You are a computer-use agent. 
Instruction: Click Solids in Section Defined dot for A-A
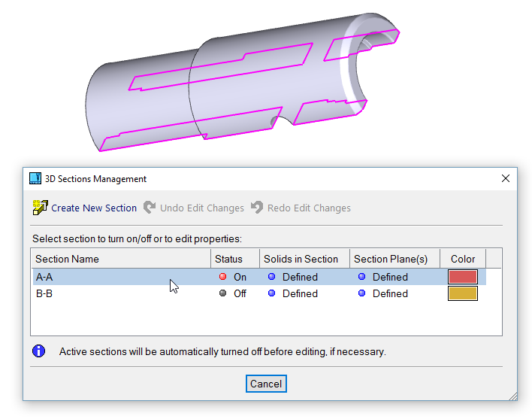click(271, 277)
